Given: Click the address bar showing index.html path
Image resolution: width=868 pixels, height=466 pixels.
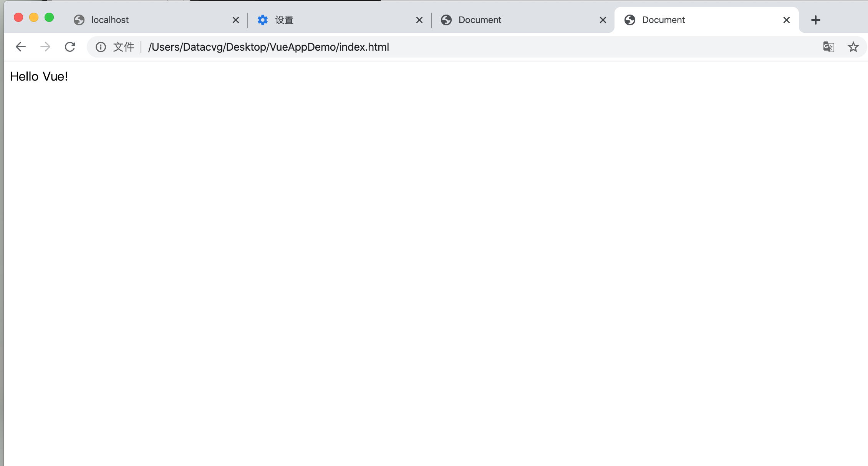Looking at the screenshot, I should coord(269,46).
